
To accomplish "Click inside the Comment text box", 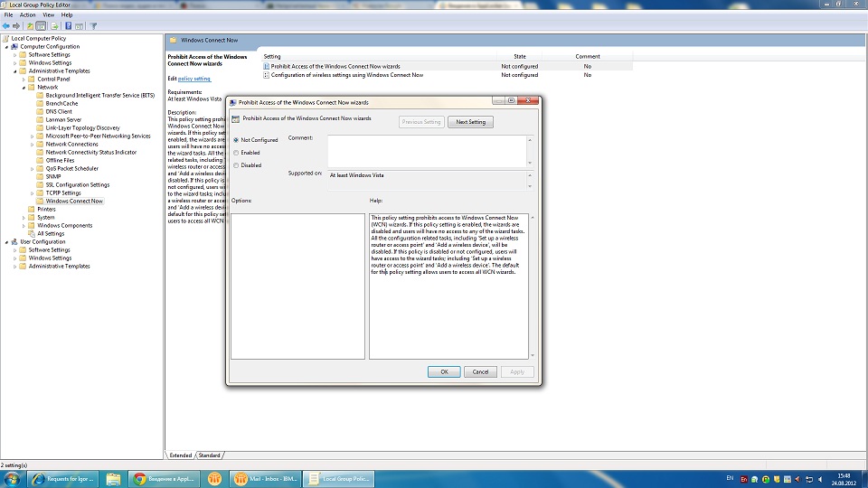I will (427, 151).
